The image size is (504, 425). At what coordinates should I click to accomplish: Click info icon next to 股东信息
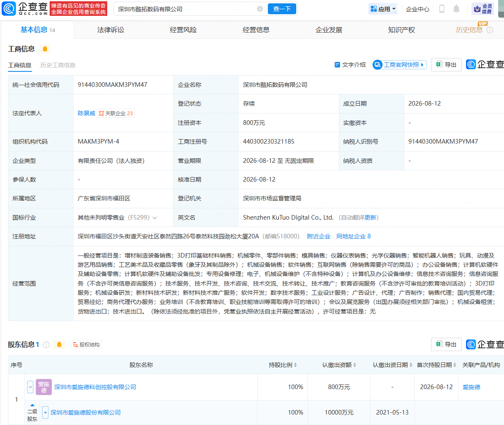pos(46,345)
